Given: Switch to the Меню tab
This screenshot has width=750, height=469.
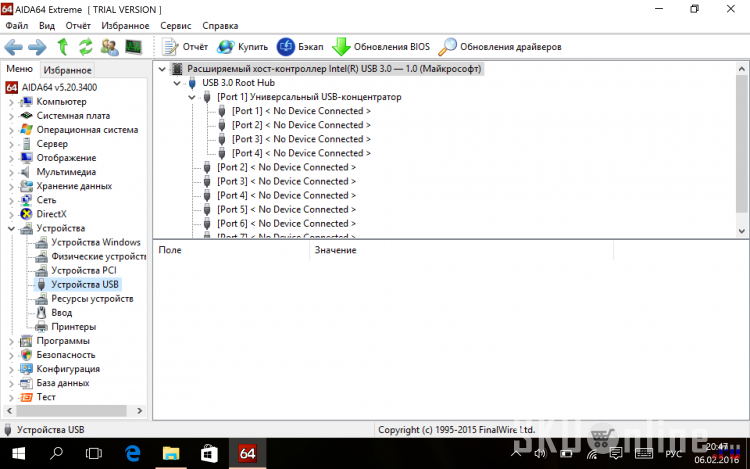Looking at the screenshot, I should 19,69.
